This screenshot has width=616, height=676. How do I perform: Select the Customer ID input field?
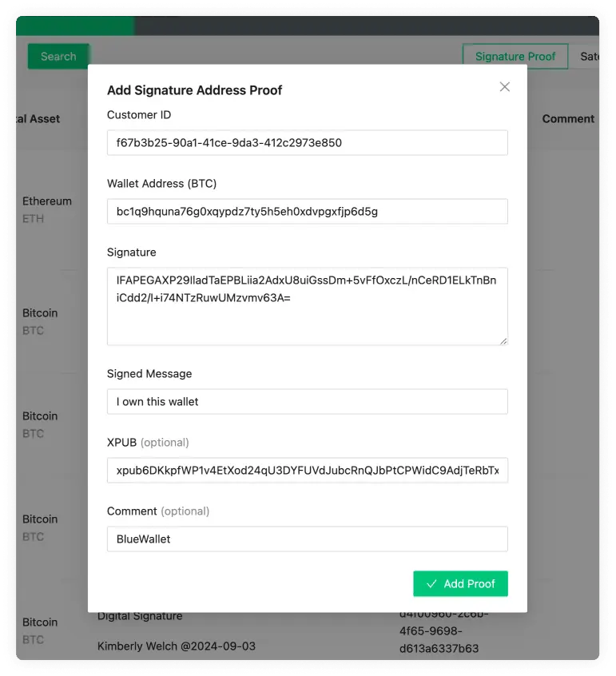pos(307,142)
